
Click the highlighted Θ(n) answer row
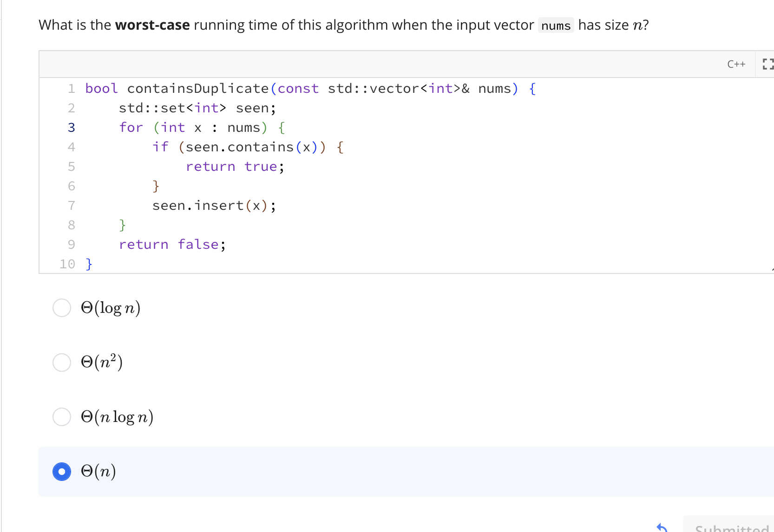pyautogui.click(x=325, y=471)
